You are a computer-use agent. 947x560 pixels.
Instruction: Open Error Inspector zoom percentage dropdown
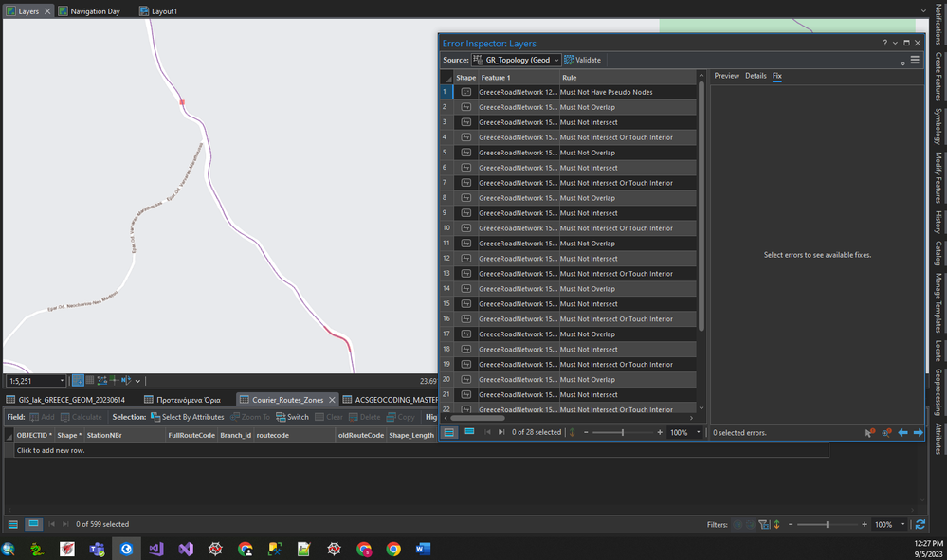click(699, 432)
